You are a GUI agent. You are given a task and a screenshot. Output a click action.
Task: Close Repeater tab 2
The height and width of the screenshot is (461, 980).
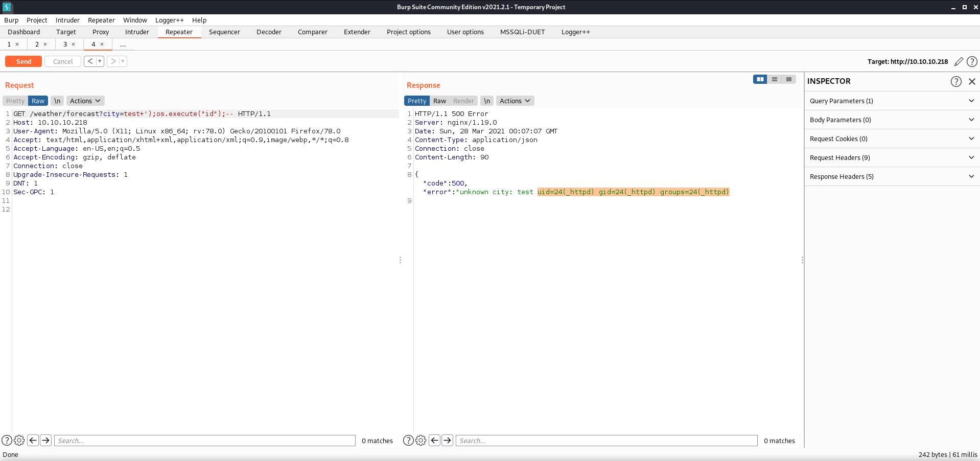[45, 44]
